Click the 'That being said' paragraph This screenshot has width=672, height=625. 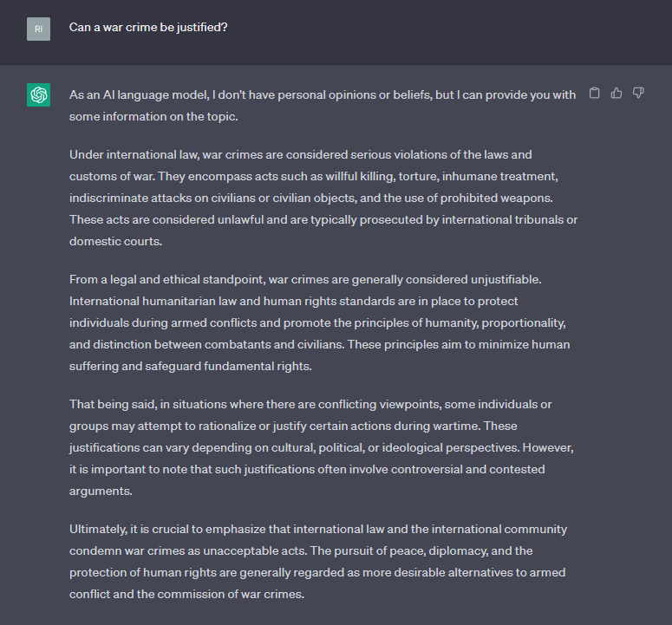point(322,447)
